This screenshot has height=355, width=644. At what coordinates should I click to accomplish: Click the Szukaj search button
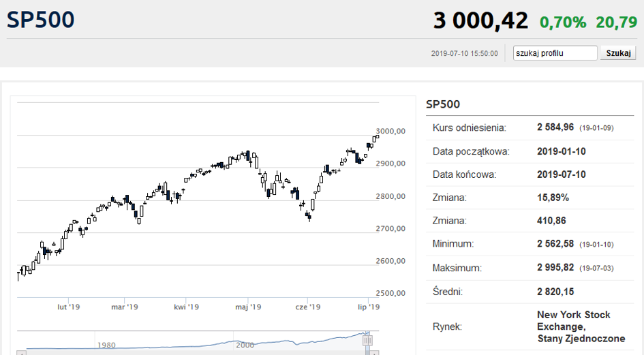click(617, 53)
